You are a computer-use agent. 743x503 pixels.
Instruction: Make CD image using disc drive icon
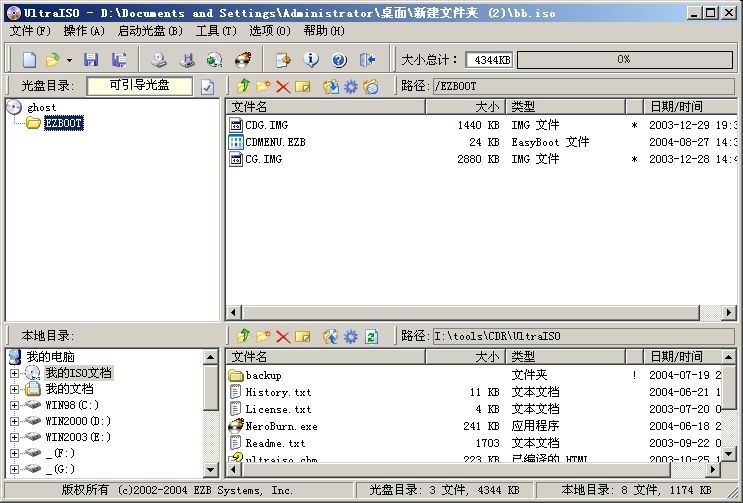pyautogui.click(x=159, y=60)
